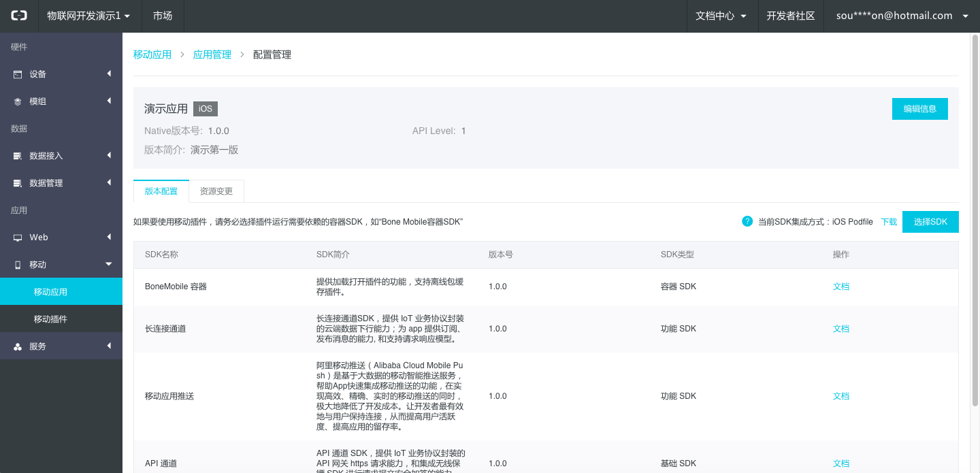Click the platform logo icon in top-left
This screenshot has width=980, height=473.
coord(18,16)
